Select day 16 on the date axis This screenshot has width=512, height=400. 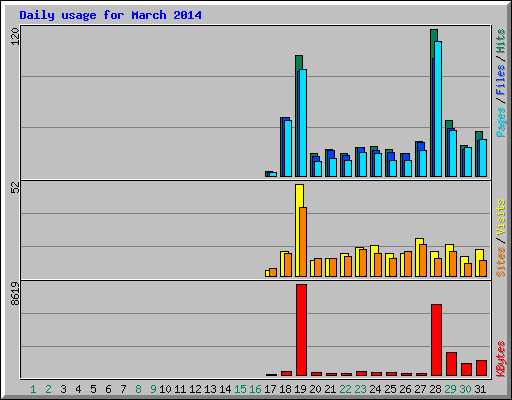[255, 389]
